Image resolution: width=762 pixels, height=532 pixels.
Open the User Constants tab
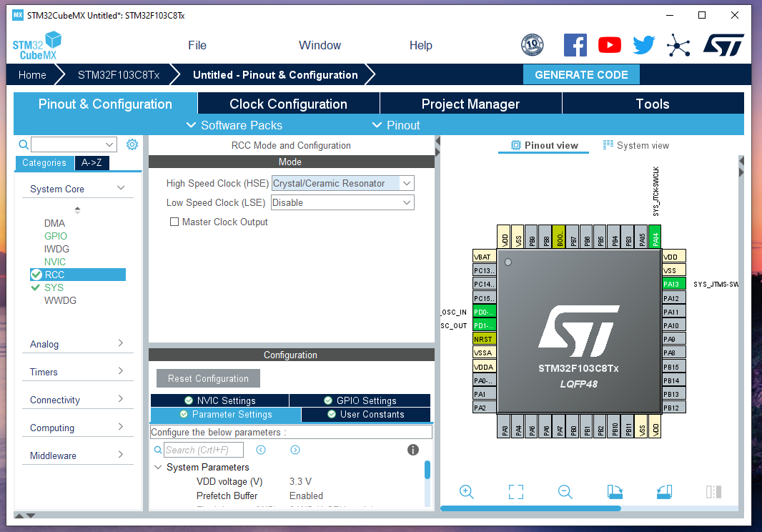pyautogui.click(x=366, y=414)
